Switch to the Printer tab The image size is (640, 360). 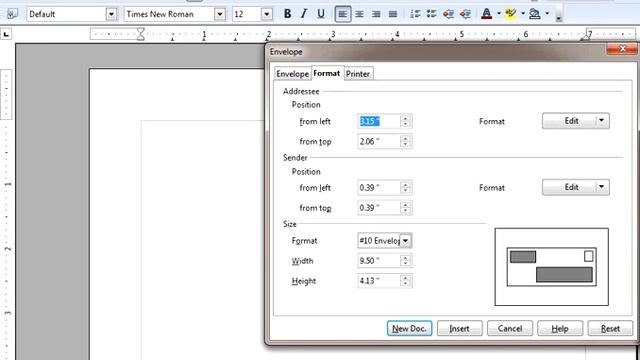tap(358, 74)
